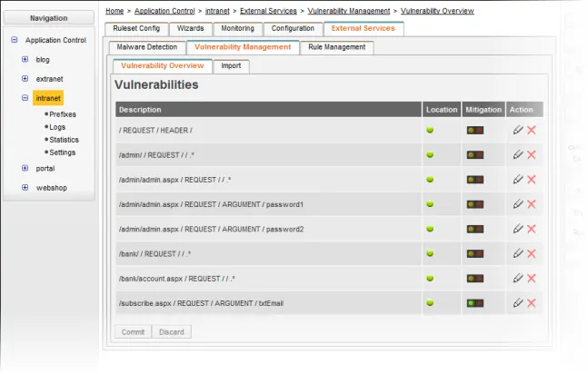Edit the /bank/account.aspx vulnerability
Viewport: 588px width, 374px height.
(x=518, y=279)
